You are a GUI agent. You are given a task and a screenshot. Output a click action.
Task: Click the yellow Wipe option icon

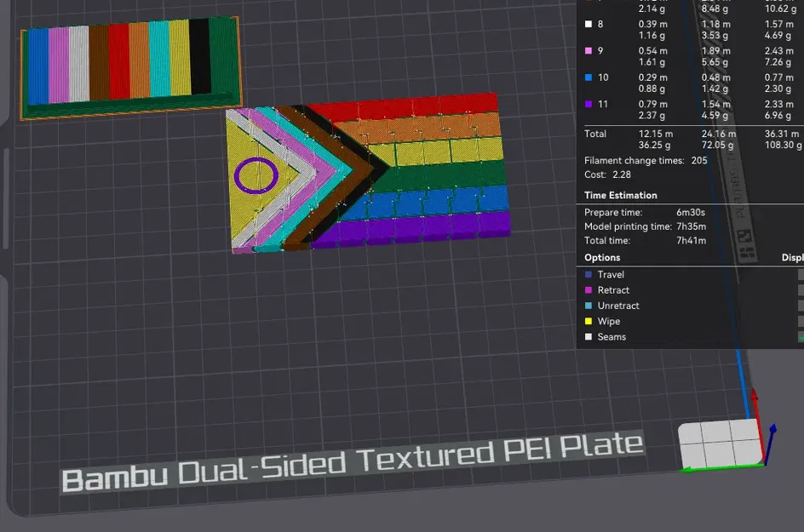tap(589, 322)
